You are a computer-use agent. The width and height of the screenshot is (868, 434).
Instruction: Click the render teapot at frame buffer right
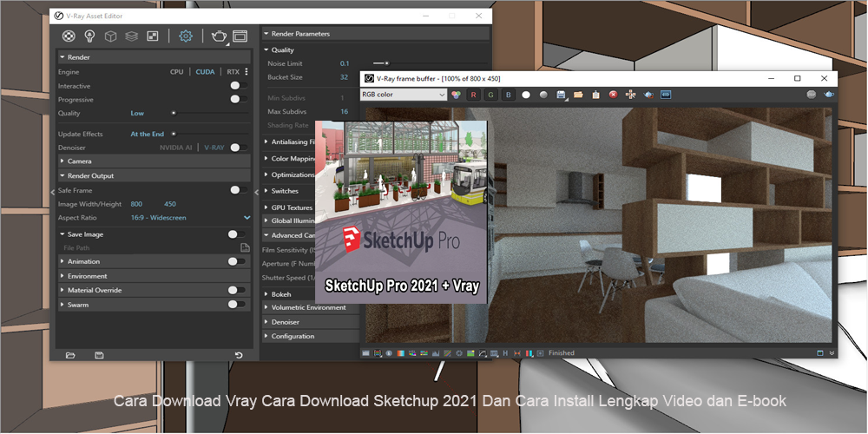pos(829,95)
